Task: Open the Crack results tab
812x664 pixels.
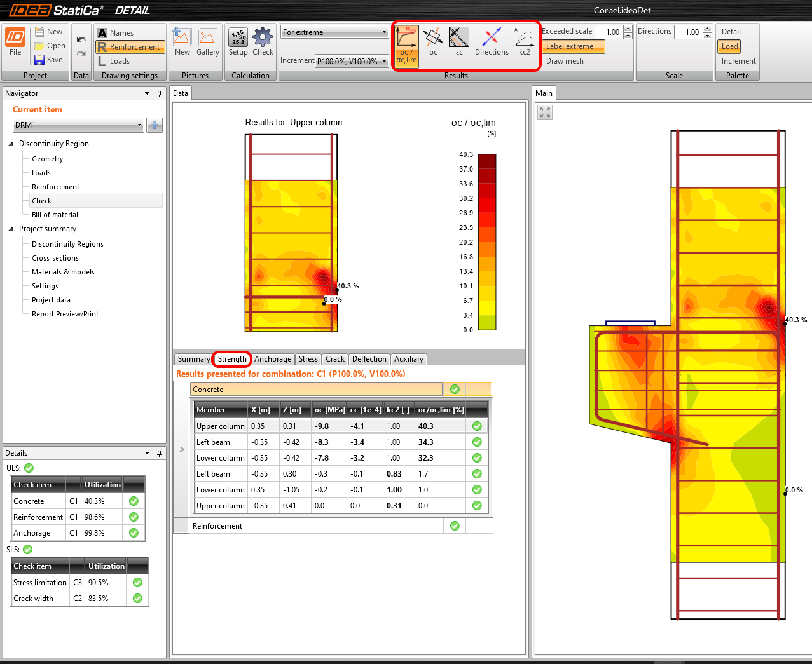Action: (335, 359)
